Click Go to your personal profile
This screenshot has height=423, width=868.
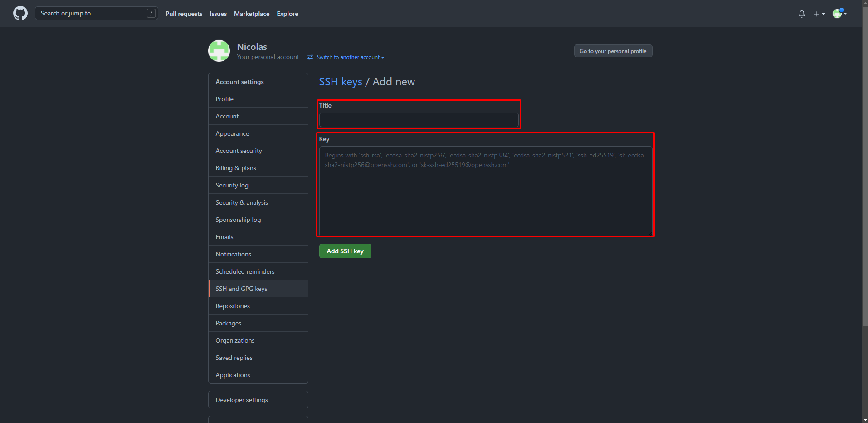pos(613,51)
